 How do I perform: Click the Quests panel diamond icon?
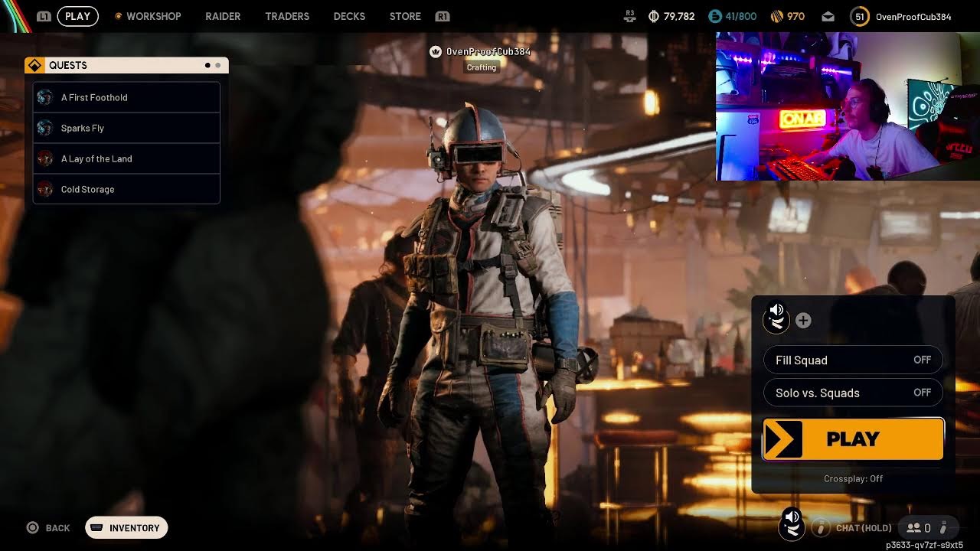pos(34,65)
